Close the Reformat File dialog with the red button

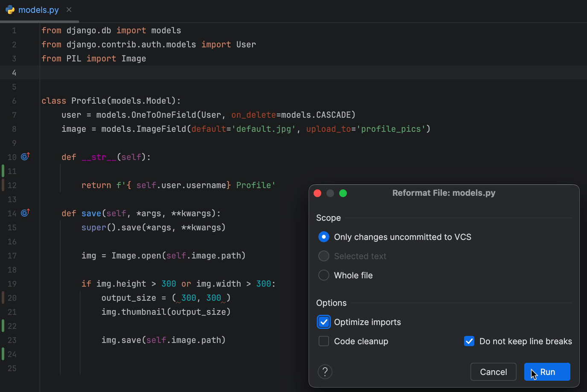tap(317, 193)
